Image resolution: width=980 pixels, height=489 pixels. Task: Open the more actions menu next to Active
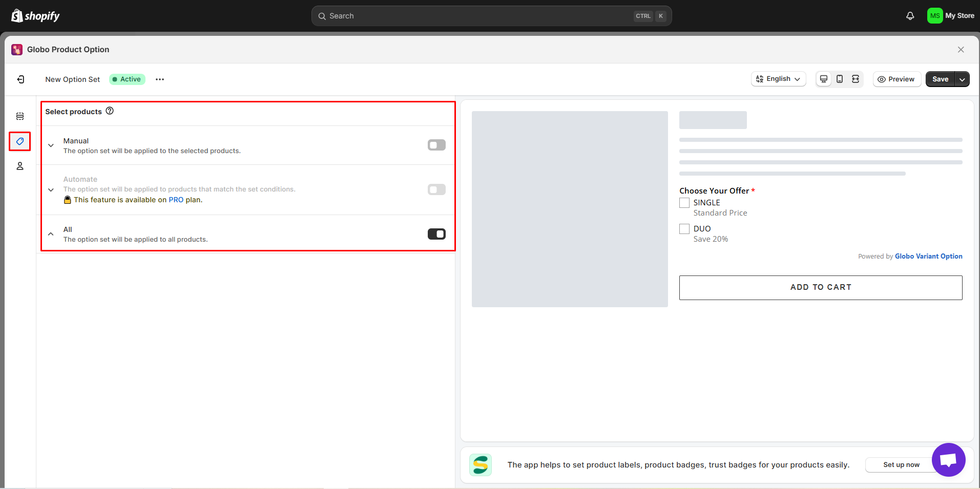tap(159, 79)
